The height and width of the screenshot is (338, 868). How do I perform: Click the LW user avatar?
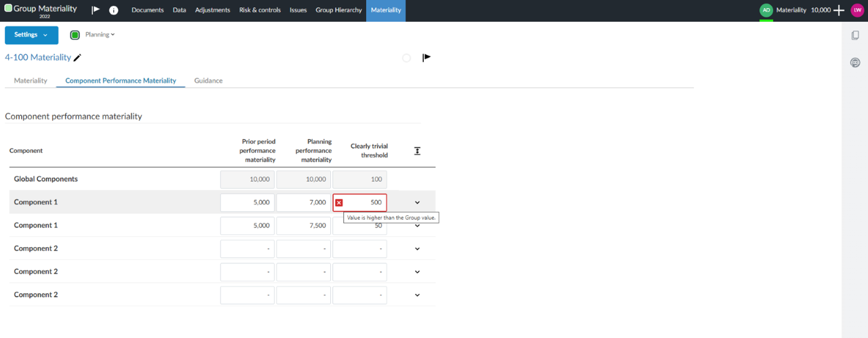tap(857, 10)
